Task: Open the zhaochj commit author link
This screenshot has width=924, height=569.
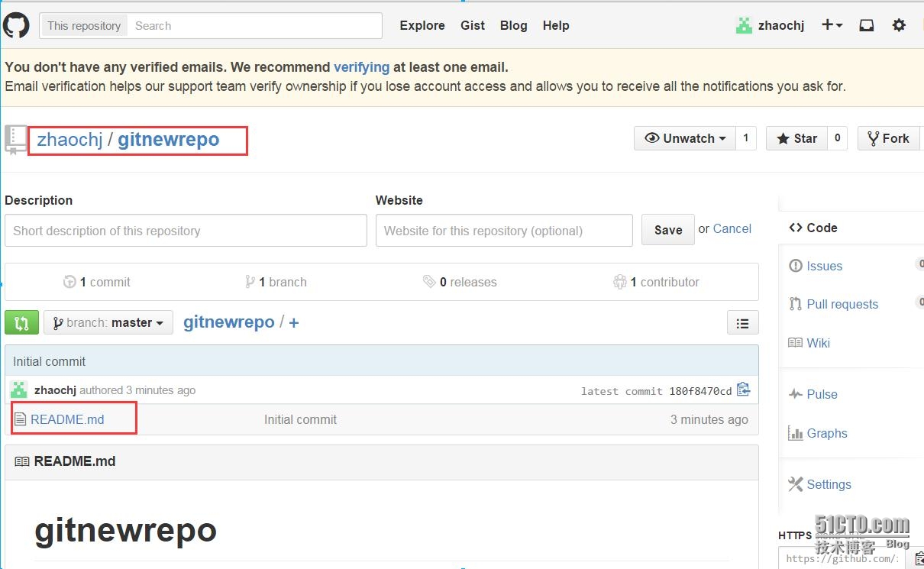Action: (x=55, y=390)
